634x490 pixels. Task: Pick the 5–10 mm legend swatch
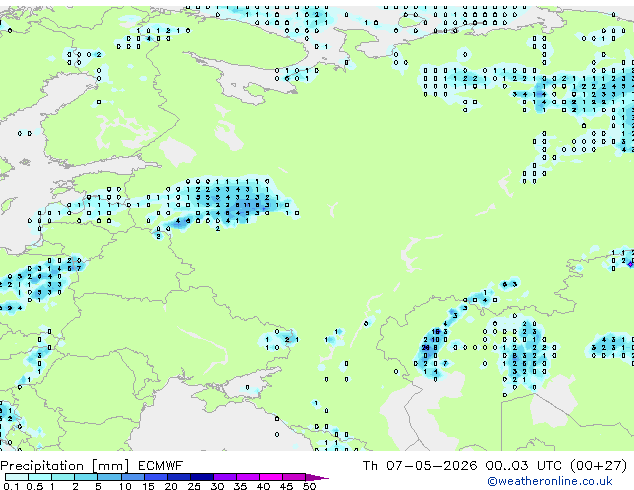pyautogui.click(x=109, y=477)
